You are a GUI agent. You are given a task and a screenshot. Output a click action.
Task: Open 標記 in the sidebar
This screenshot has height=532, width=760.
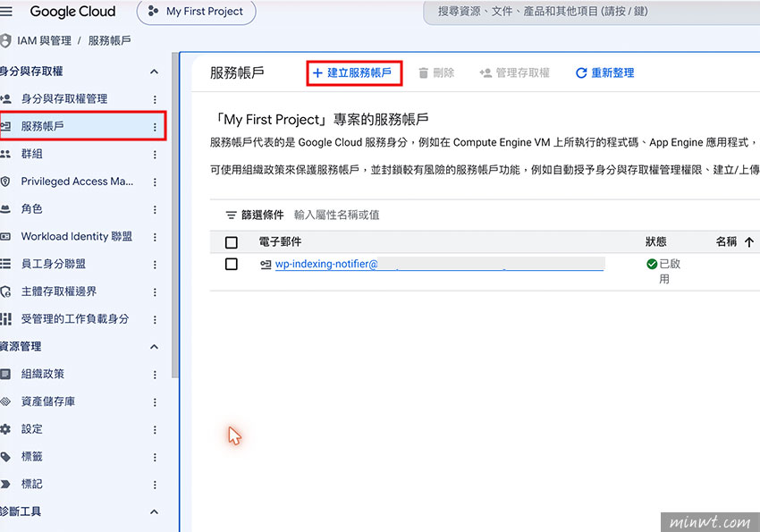tap(31, 484)
